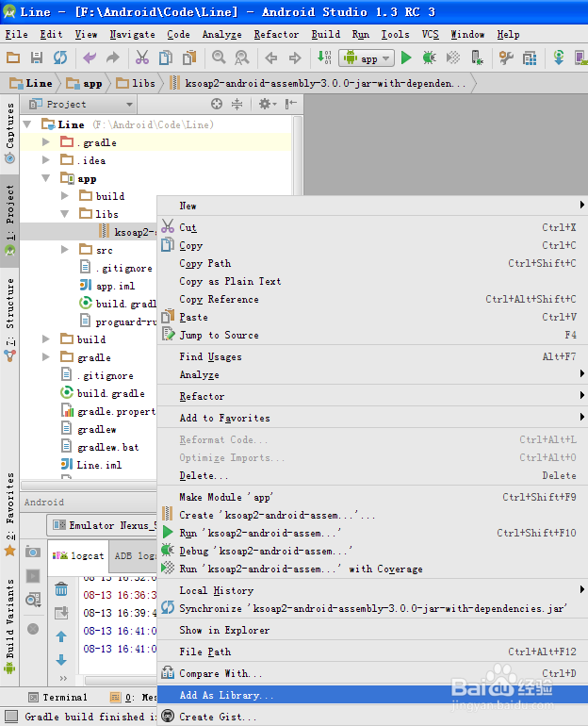
Task: Open Project panel gear settings
Action: (267, 104)
